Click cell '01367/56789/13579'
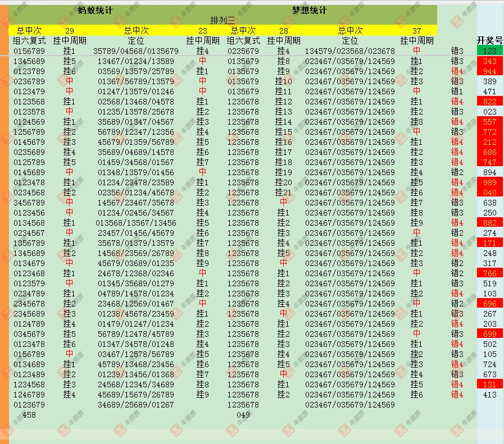Screen dimensions: 504x444 [x=135, y=81]
